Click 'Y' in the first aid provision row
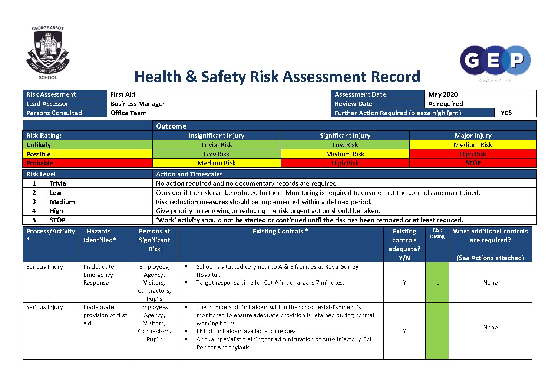Screen dimensions: 555x392 coord(404,331)
